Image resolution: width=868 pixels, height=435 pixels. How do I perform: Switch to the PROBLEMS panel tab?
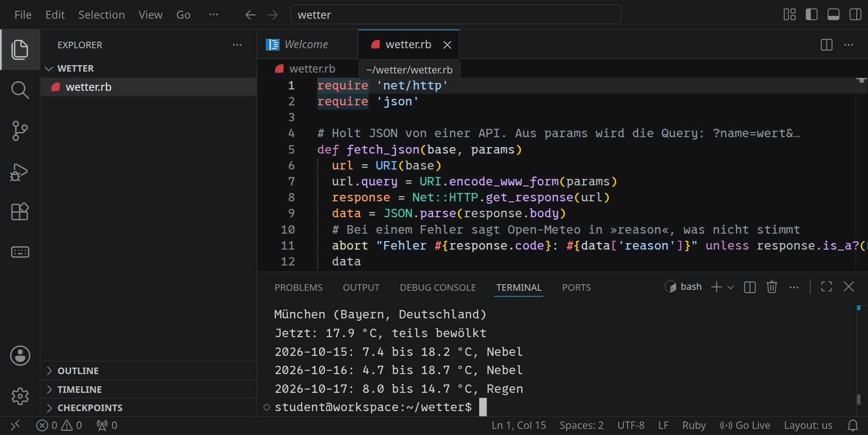(x=299, y=288)
